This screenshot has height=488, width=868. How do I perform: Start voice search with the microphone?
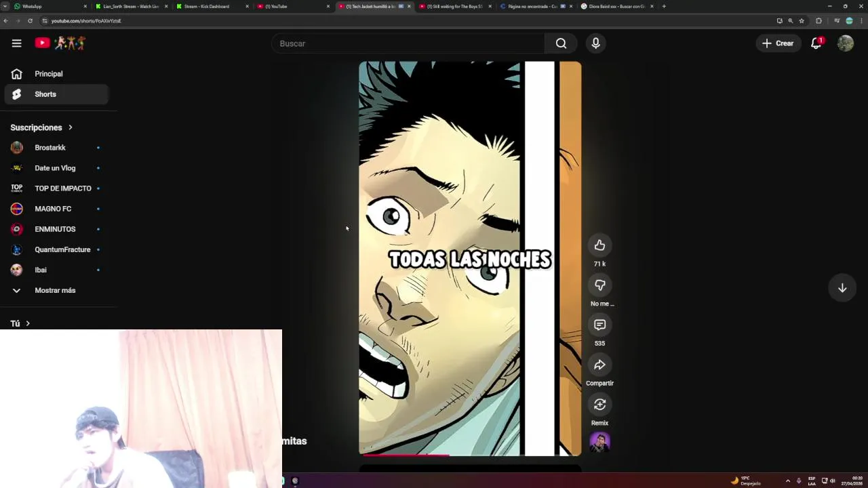point(595,43)
